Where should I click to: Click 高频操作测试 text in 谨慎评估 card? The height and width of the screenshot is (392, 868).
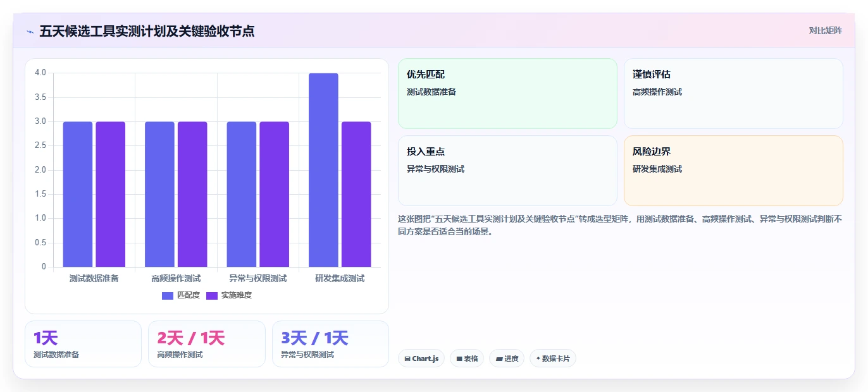657,92
